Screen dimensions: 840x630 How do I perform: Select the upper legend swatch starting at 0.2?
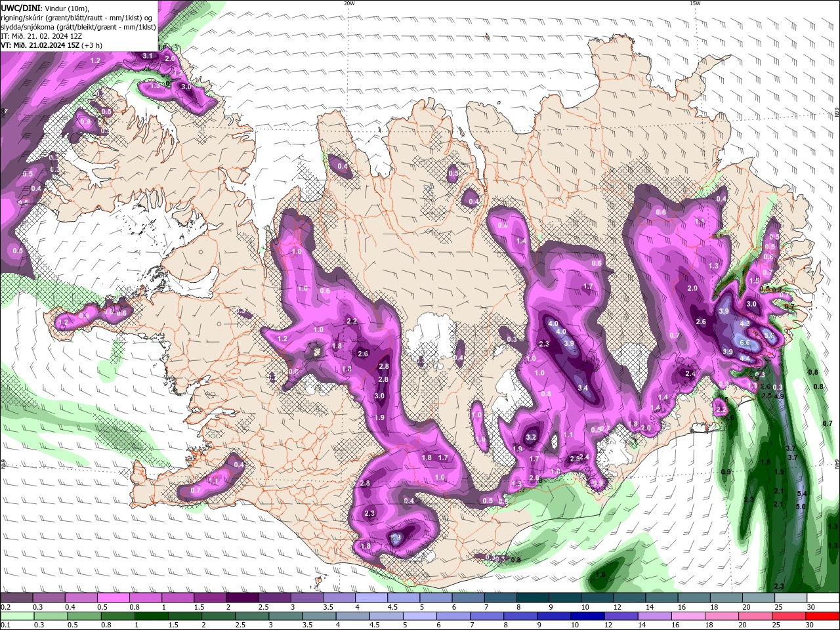[x=16, y=598]
